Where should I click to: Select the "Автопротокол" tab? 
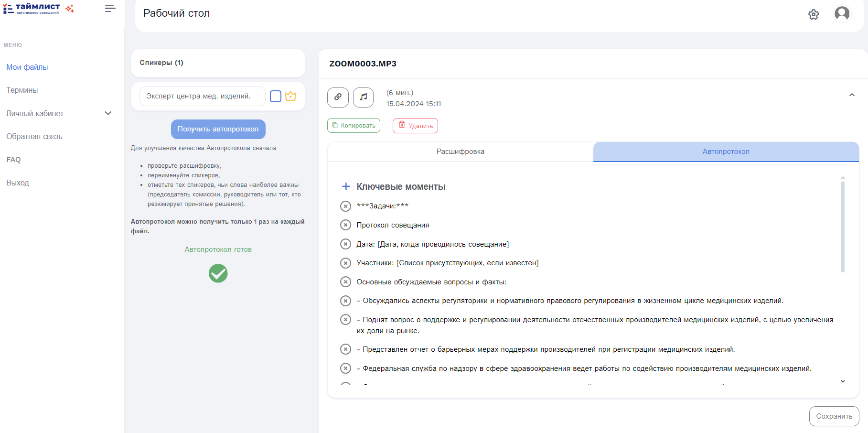click(x=726, y=152)
